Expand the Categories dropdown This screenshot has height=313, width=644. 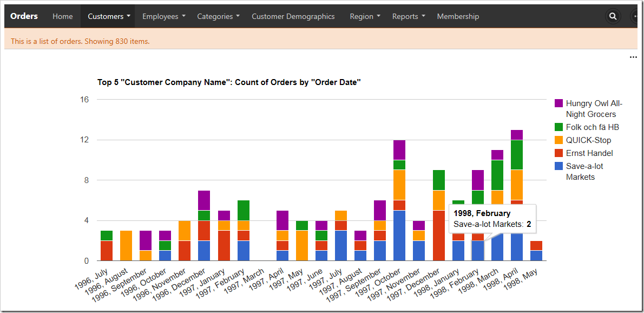pyautogui.click(x=217, y=16)
